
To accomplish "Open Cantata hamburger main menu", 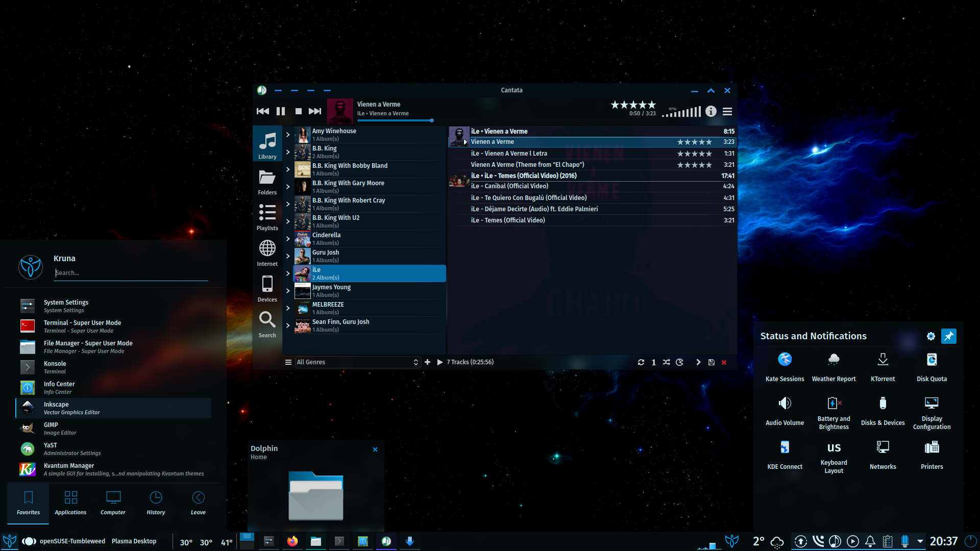I will tap(728, 111).
